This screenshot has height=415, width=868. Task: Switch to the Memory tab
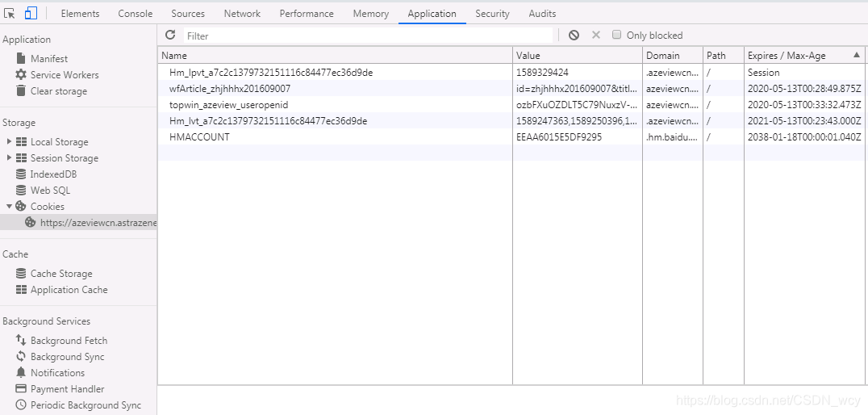point(371,14)
